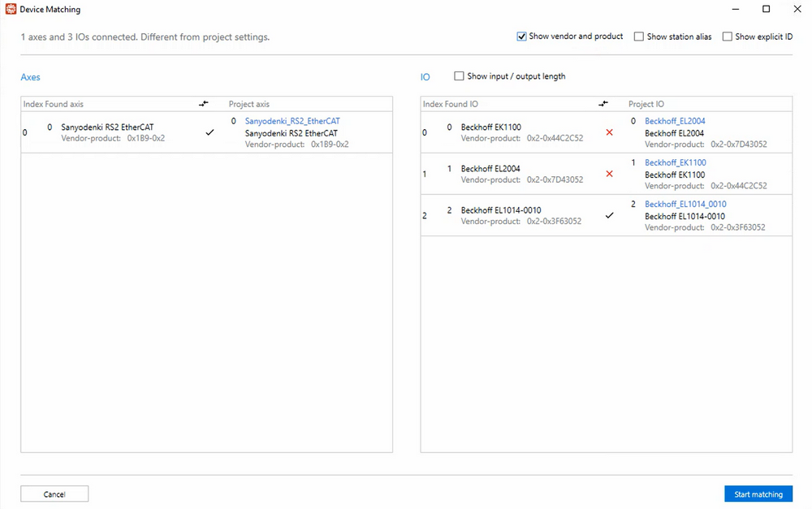
Task: Click the Device Matching app icon in title bar
Action: click(x=11, y=10)
